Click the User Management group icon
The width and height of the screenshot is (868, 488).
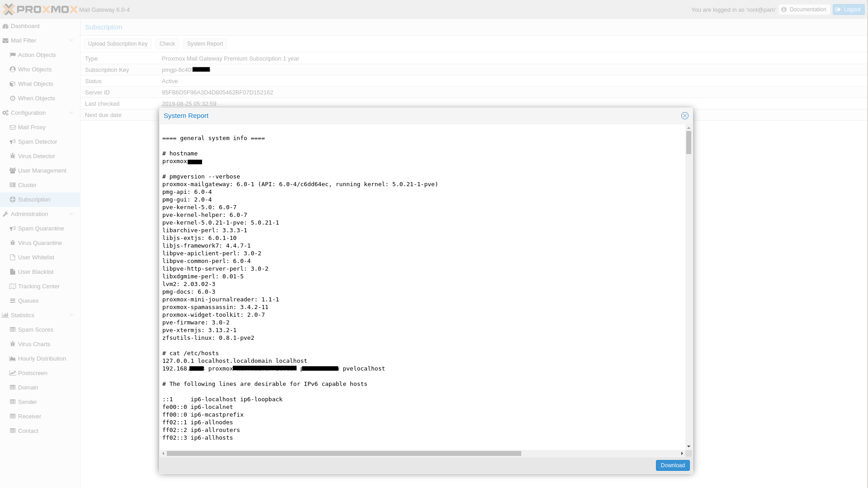pyautogui.click(x=13, y=171)
